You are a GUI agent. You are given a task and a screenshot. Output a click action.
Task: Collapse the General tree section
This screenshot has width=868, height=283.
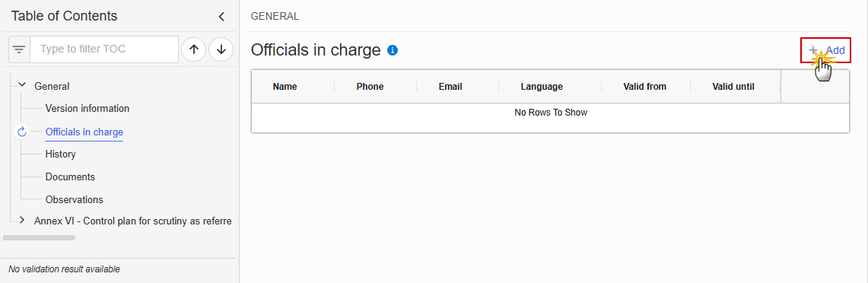point(22,85)
